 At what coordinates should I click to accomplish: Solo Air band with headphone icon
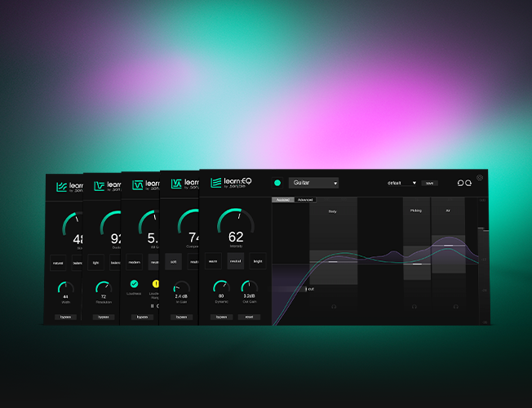pyautogui.click(x=456, y=307)
